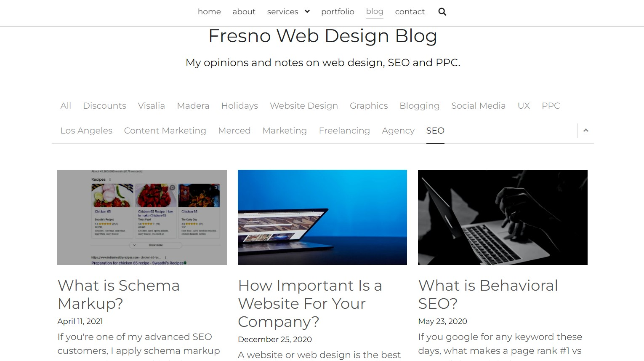Select the Freelancing category tag
Image resolution: width=644 pixels, height=361 pixels.
point(344,131)
